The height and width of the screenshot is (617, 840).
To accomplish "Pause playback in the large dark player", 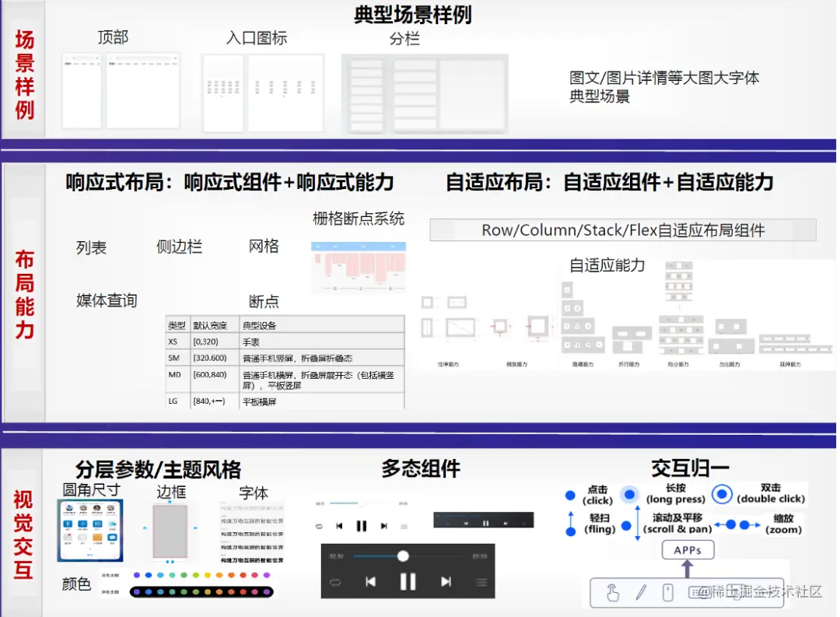I will tap(408, 581).
